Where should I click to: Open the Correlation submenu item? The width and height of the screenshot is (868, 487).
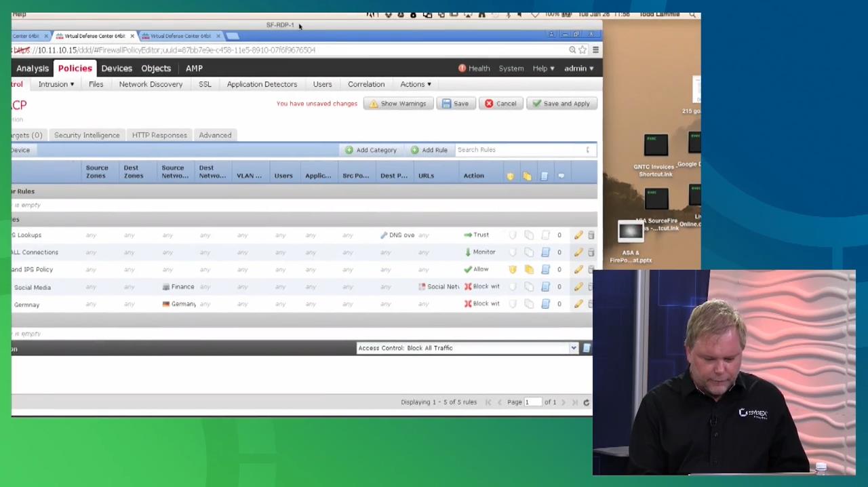(x=366, y=84)
